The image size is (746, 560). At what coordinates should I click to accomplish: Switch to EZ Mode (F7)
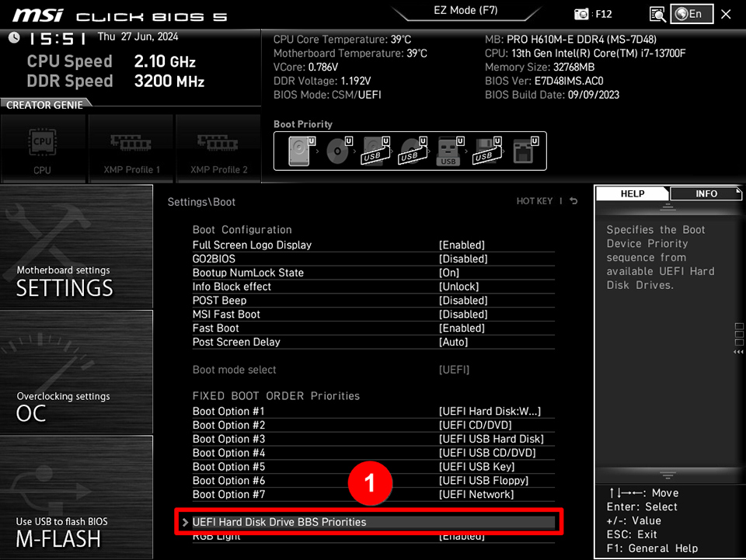465,11
